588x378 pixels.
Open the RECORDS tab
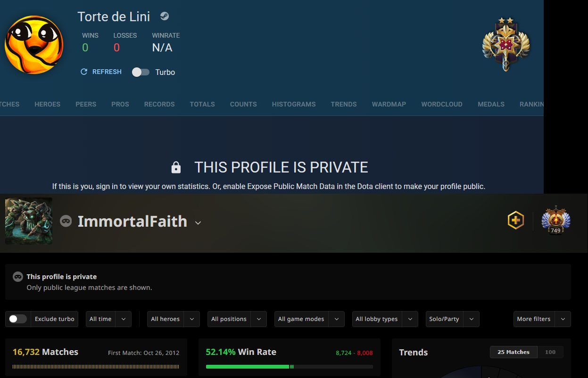click(x=159, y=104)
